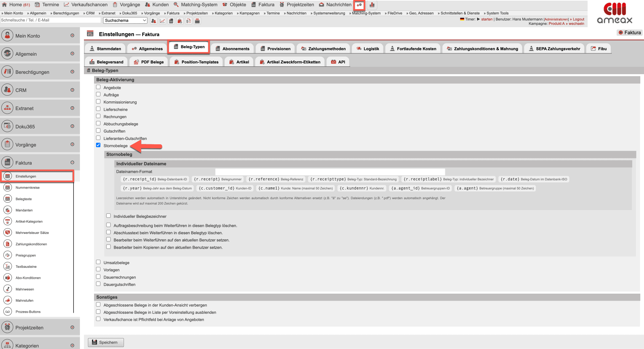Expand the CRM sidebar section
Screen dimensions: 644x349
coord(40,90)
